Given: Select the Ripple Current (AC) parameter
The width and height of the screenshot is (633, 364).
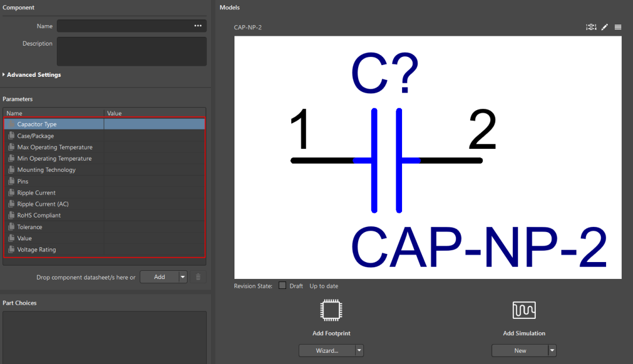Looking at the screenshot, I should 104,204.
